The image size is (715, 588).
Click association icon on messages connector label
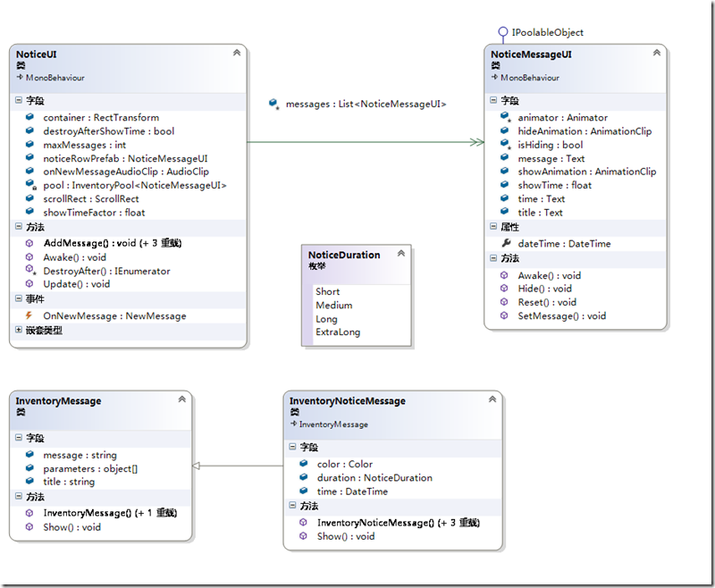(273, 104)
